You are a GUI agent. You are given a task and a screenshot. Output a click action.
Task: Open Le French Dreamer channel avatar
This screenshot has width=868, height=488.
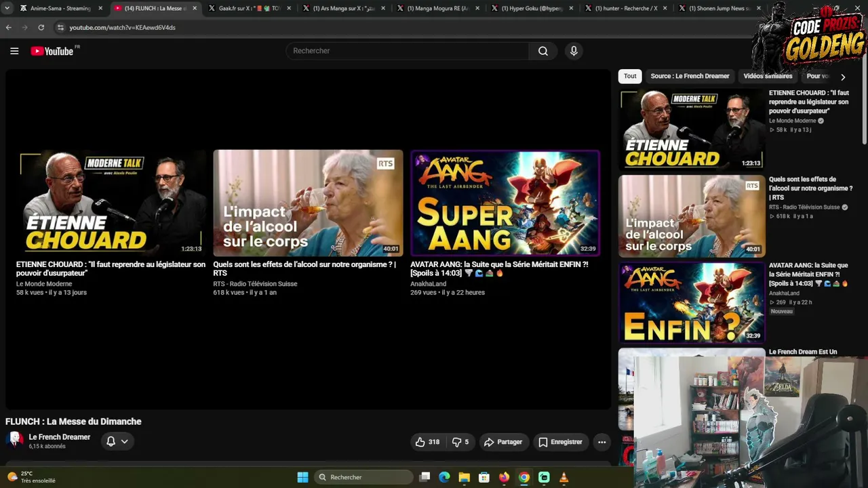[x=14, y=441]
